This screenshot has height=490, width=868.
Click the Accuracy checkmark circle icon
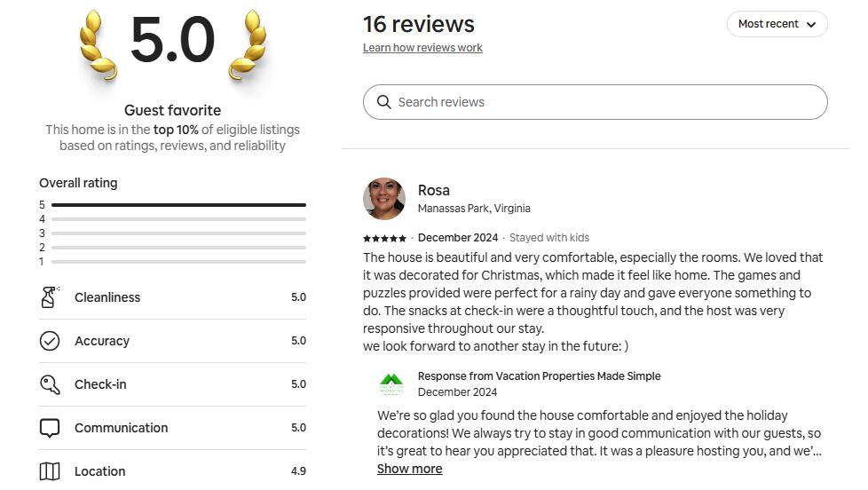tap(50, 341)
